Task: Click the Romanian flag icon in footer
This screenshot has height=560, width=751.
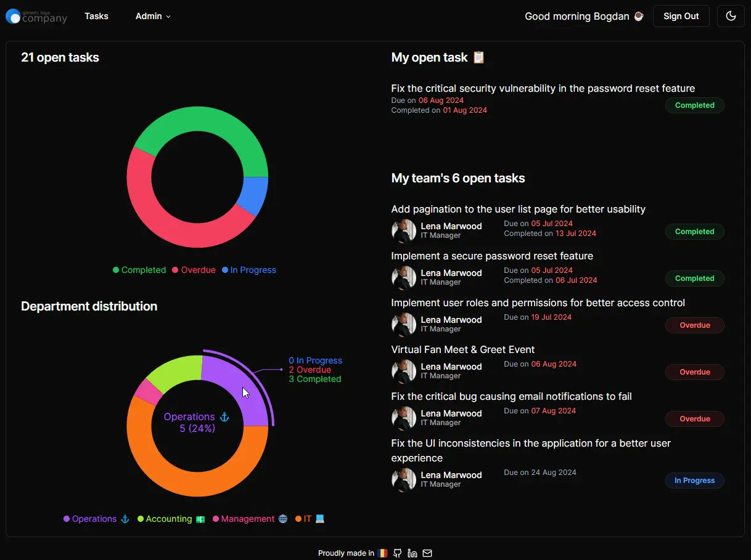Action: [382, 553]
